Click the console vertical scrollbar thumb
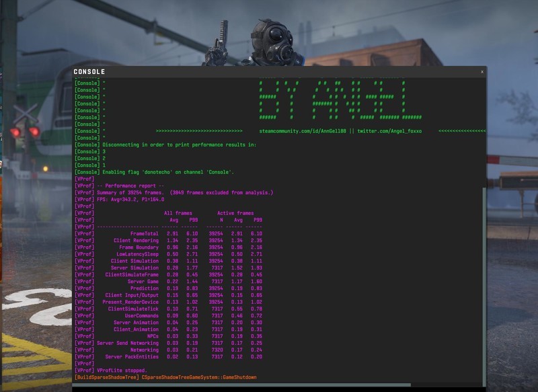Viewport: 538px width, 392px height. [x=483, y=282]
